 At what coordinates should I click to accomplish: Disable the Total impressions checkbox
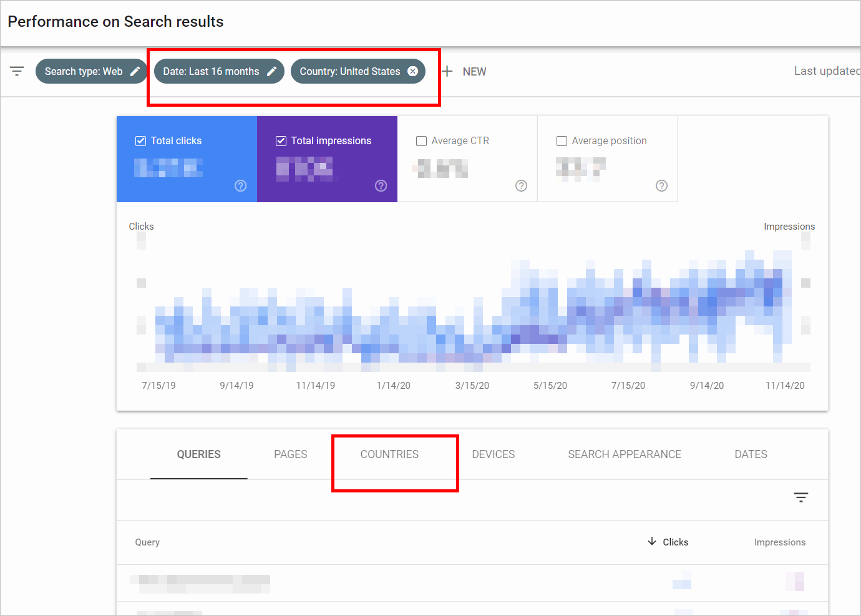[x=281, y=140]
